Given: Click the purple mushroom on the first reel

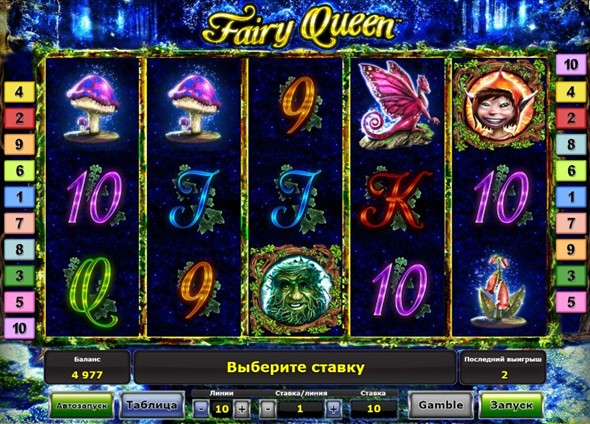Looking at the screenshot, I should click(x=92, y=107).
